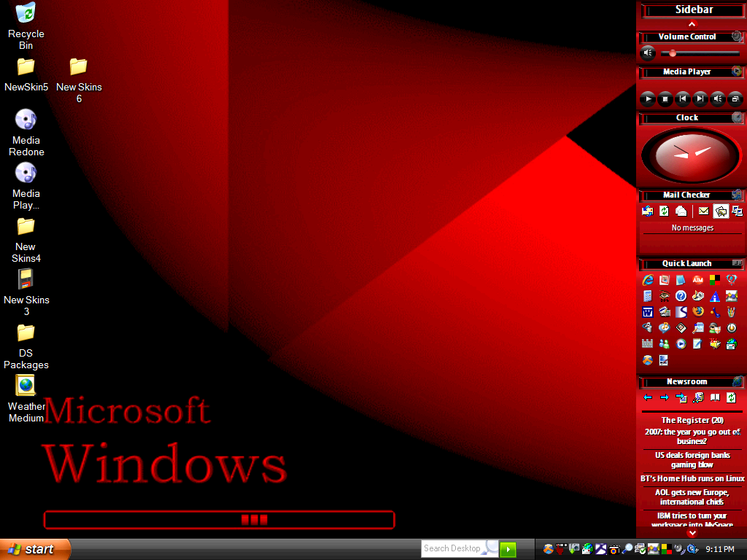Check mail with green refresh icon in Mail Checker
747x560 pixels.
(x=664, y=211)
